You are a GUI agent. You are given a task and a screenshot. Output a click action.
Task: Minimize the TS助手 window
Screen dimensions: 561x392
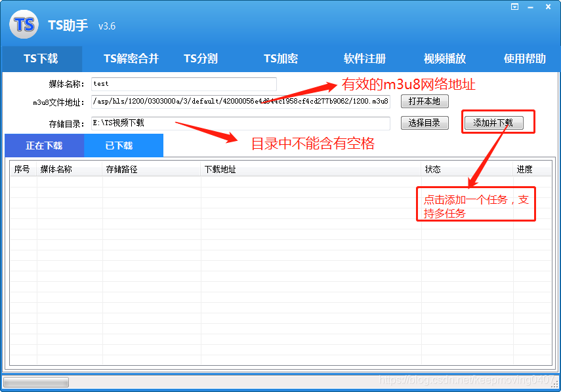(531, 7)
